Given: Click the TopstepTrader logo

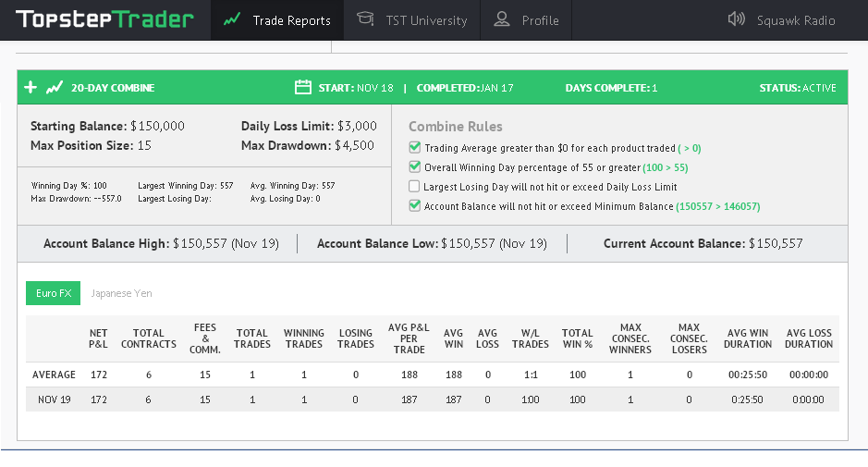Looking at the screenshot, I should pos(104,19).
